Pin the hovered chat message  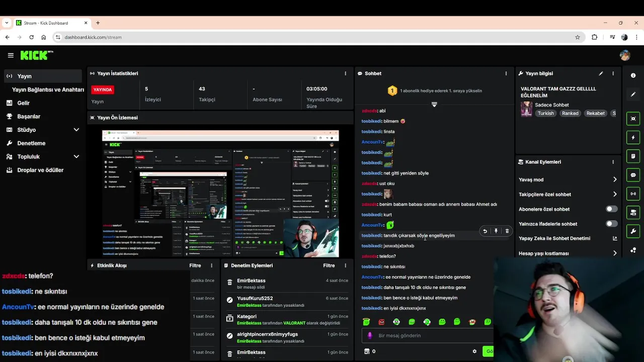point(496,231)
